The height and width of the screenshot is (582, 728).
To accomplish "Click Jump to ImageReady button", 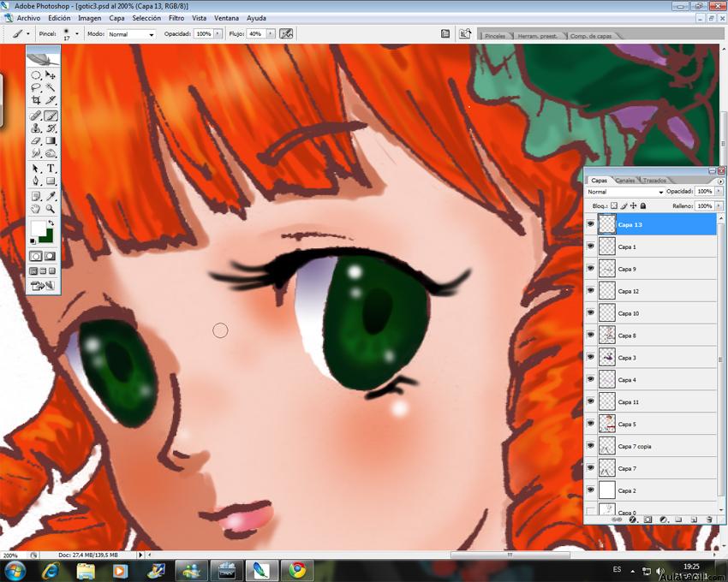I will [x=43, y=285].
